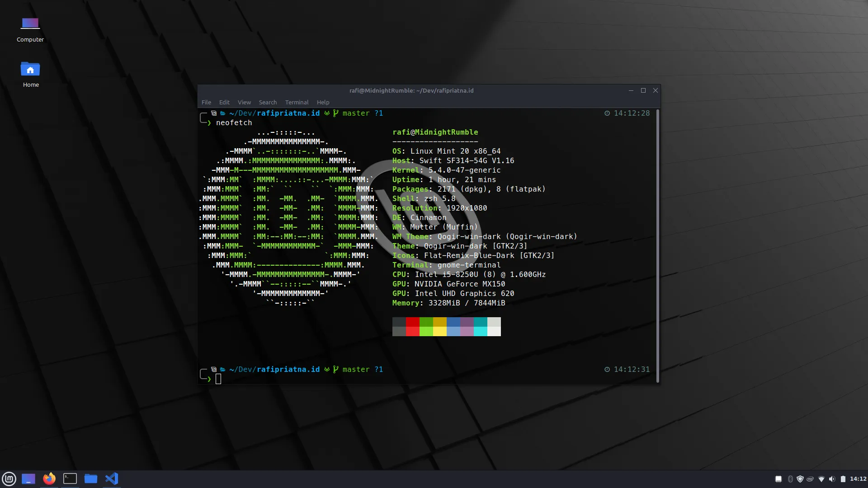Open the Search menu
This screenshot has height=488, width=868.
(268, 102)
